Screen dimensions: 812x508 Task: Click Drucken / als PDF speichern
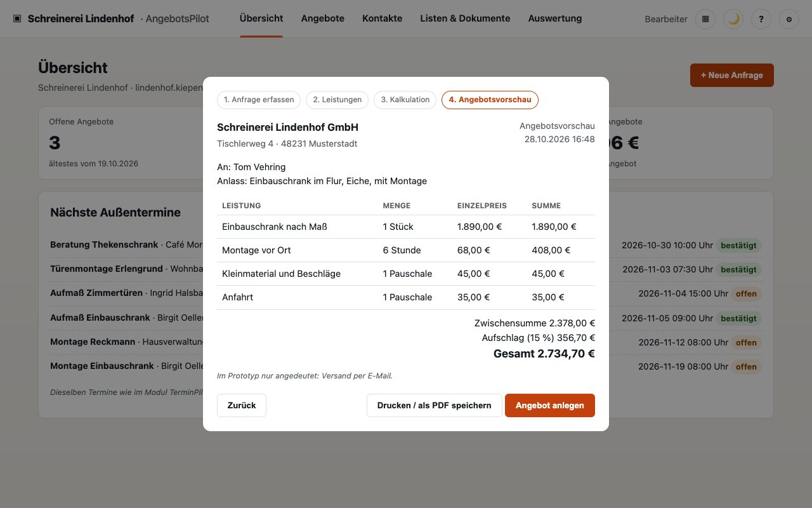[x=435, y=406]
